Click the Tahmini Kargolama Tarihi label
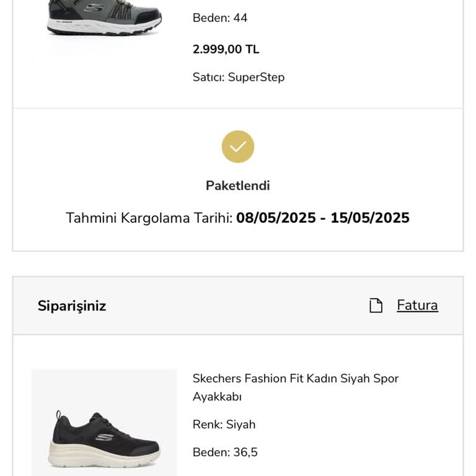 point(149,218)
